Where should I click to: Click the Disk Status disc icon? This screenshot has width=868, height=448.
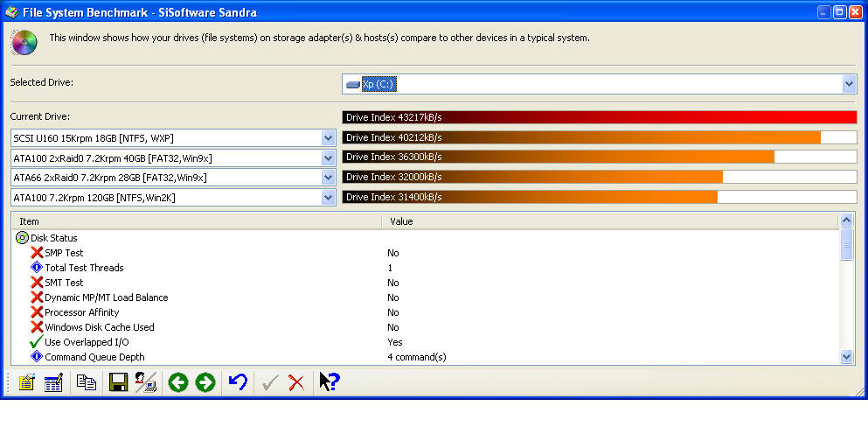(22, 238)
